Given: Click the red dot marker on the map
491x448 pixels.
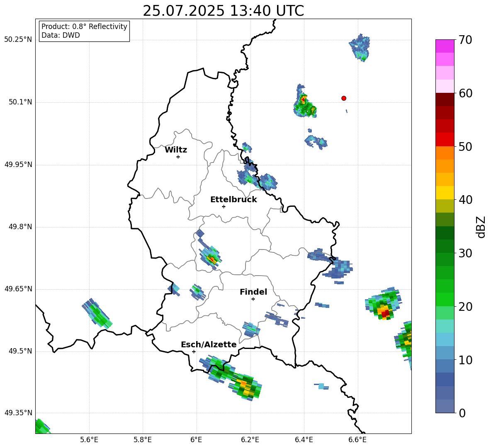Looking at the screenshot, I should click(x=344, y=98).
